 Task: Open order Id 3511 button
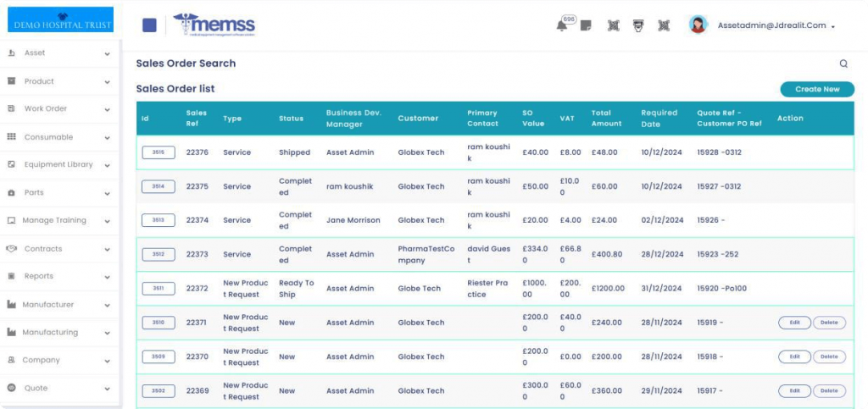tap(159, 289)
